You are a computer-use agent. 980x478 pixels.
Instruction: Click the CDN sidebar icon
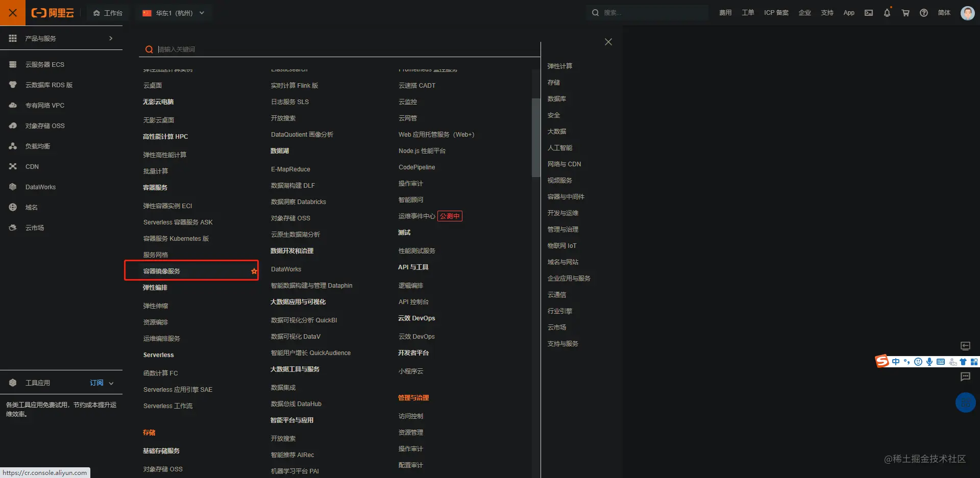point(13,166)
